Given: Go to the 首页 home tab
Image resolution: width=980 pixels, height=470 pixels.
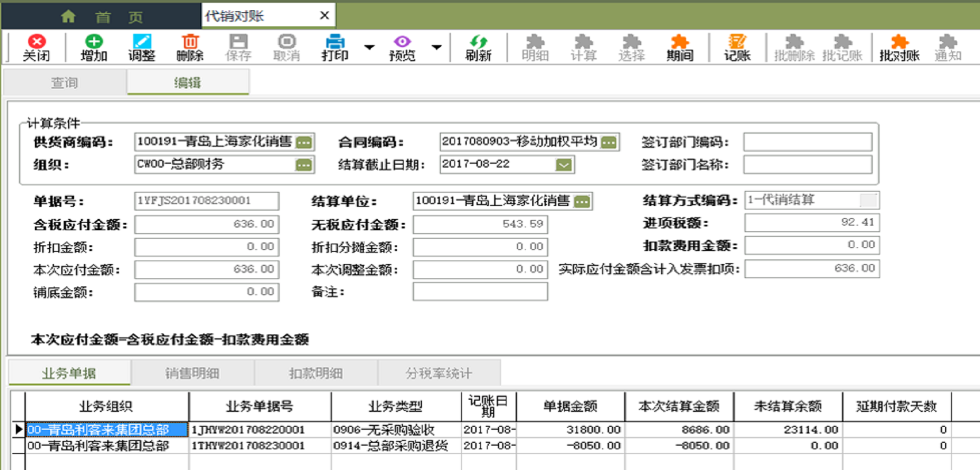Looking at the screenshot, I should coord(103,17).
